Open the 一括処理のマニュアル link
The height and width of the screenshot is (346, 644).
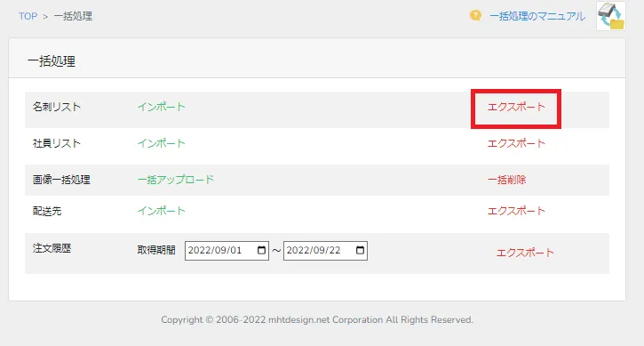(537, 16)
